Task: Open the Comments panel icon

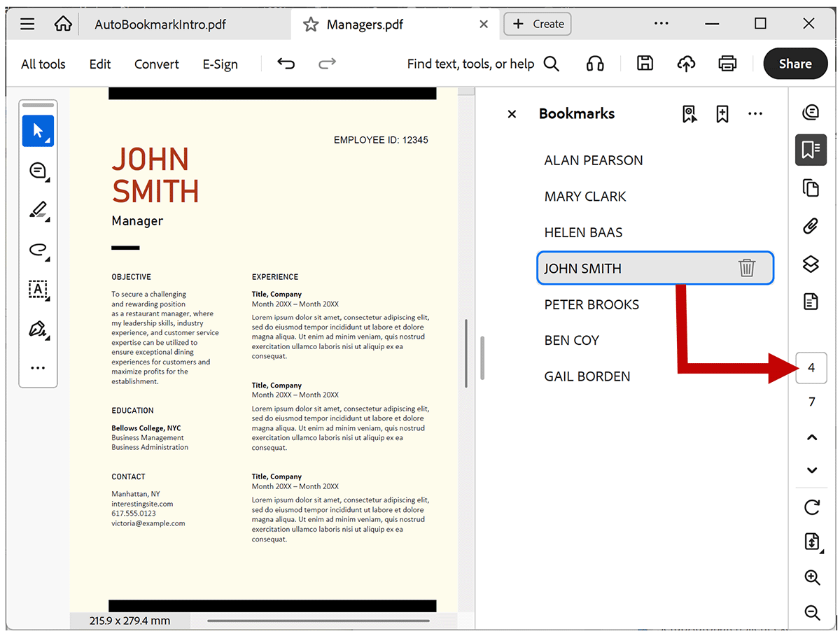Action: (811, 112)
